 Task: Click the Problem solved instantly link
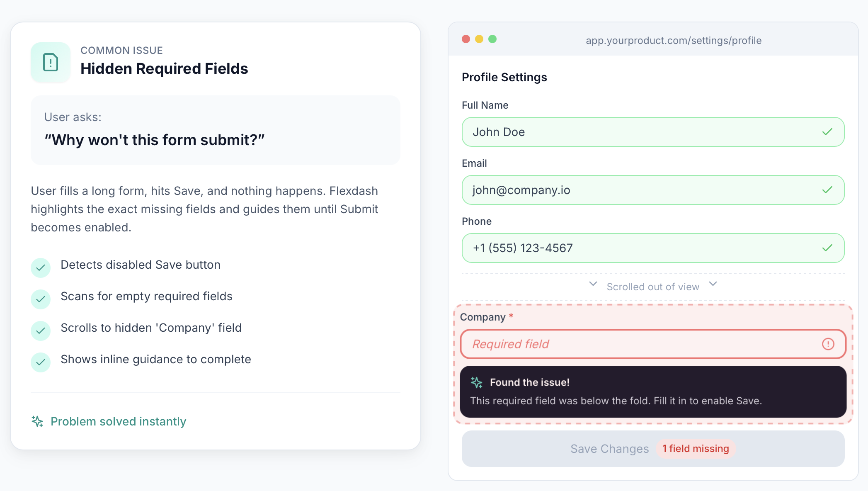(x=118, y=421)
